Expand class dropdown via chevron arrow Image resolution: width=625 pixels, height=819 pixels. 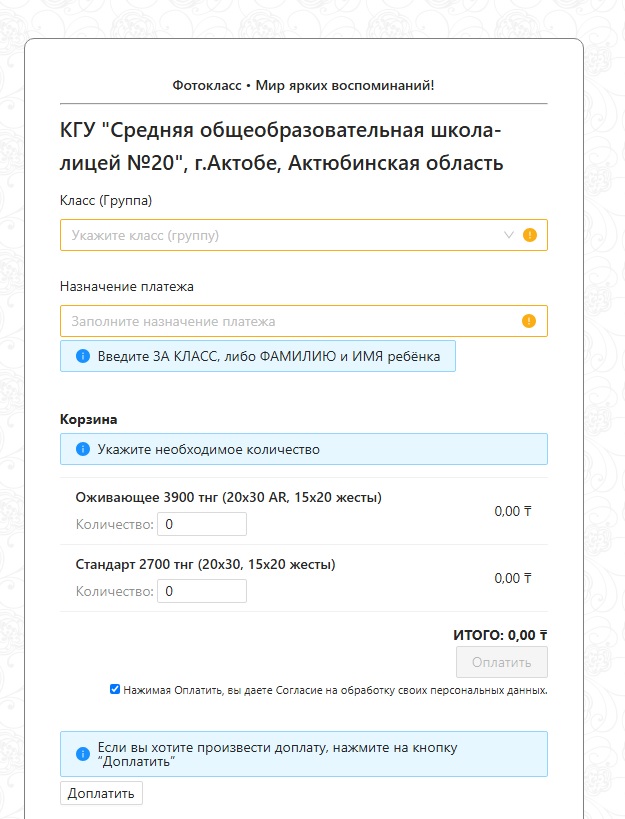tap(509, 235)
